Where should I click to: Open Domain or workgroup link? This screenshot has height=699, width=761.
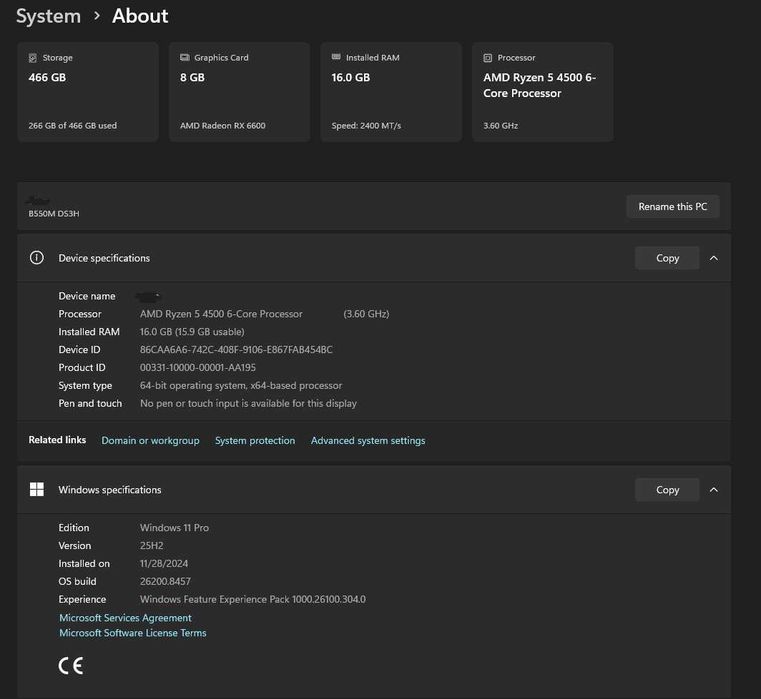pos(150,441)
